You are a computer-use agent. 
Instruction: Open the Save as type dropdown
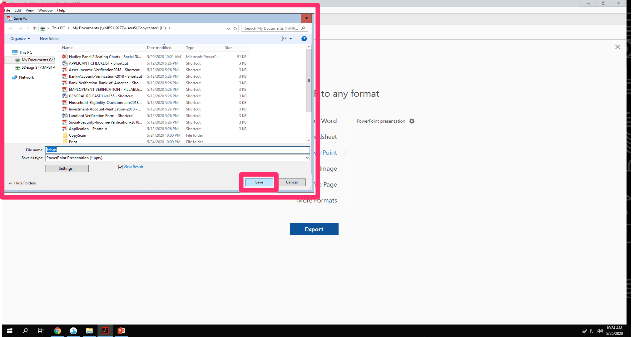click(x=307, y=158)
